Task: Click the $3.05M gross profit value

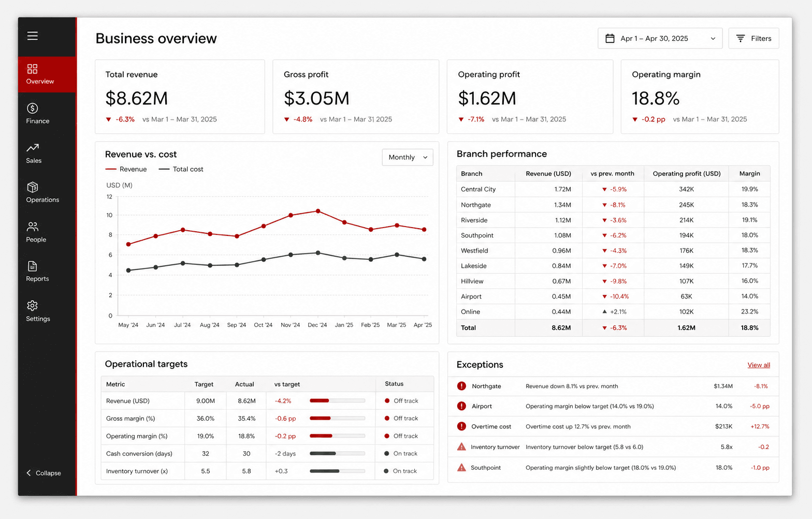Action: (x=316, y=98)
